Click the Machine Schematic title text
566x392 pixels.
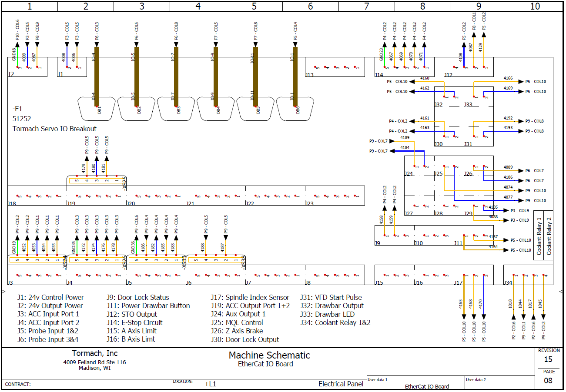point(269,355)
